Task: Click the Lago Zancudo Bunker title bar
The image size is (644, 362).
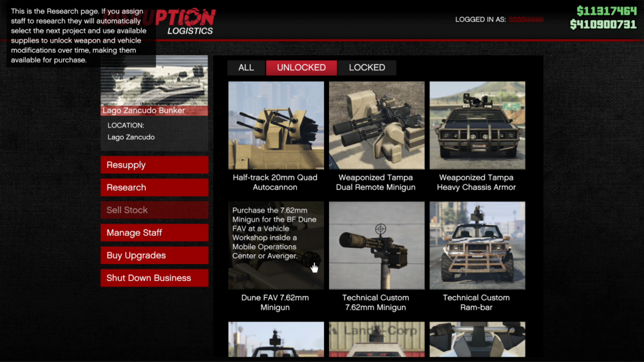Action: [155, 111]
